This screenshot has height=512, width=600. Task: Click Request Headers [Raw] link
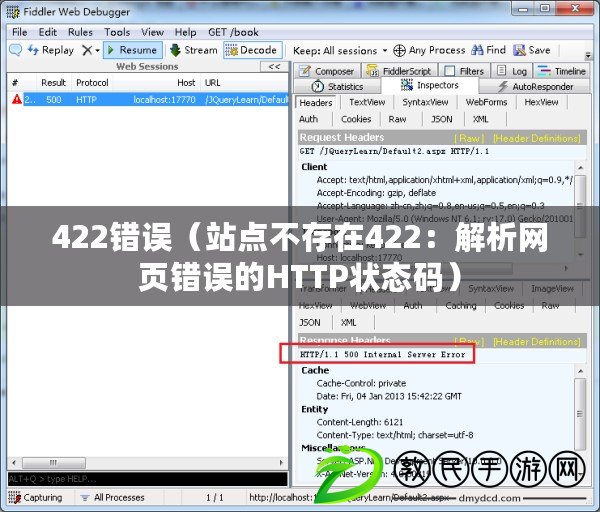[469, 138]
